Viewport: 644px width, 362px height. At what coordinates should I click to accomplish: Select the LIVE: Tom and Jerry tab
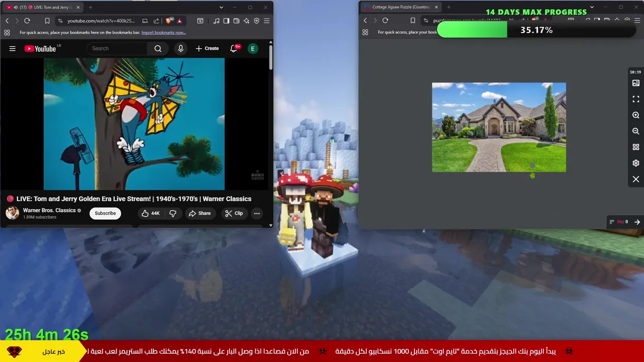44,8
